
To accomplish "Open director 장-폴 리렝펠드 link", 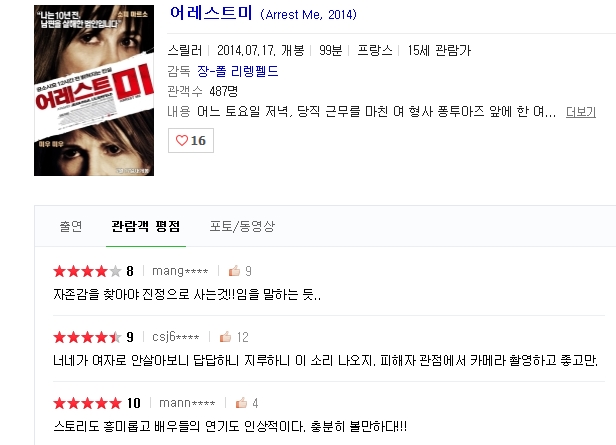I will 238,71.
